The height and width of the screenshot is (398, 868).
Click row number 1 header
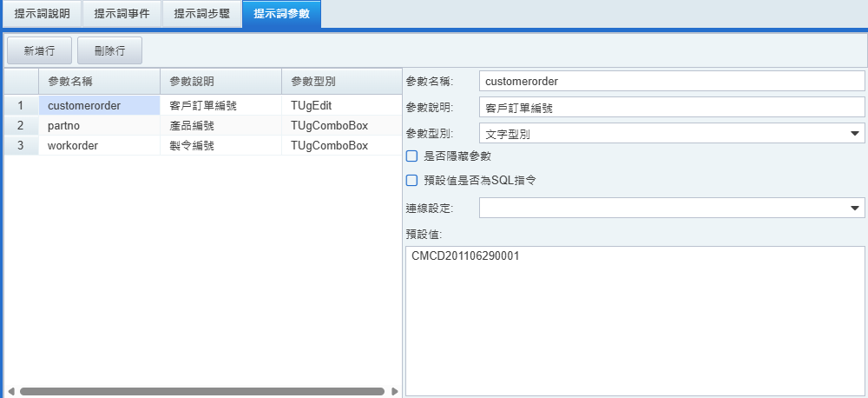[21, 105]
